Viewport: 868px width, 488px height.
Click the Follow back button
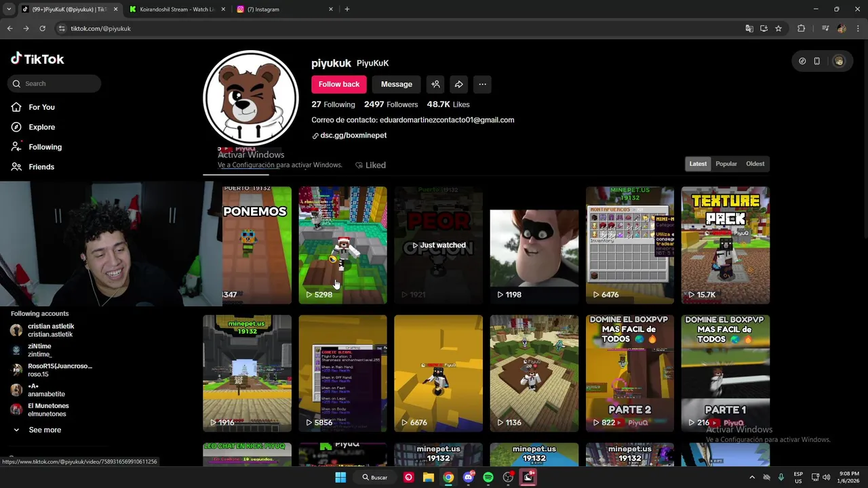tap(339, 84)
